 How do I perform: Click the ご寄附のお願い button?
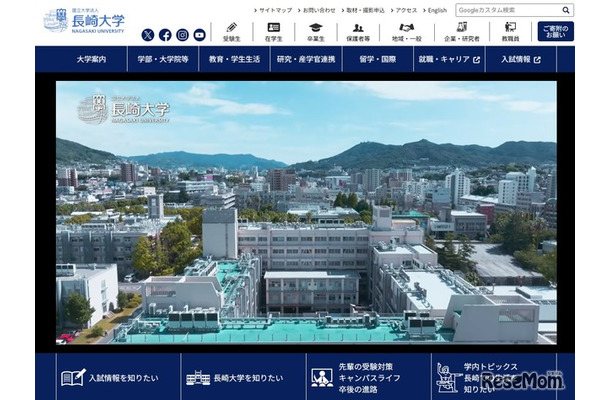pos(556,32)
